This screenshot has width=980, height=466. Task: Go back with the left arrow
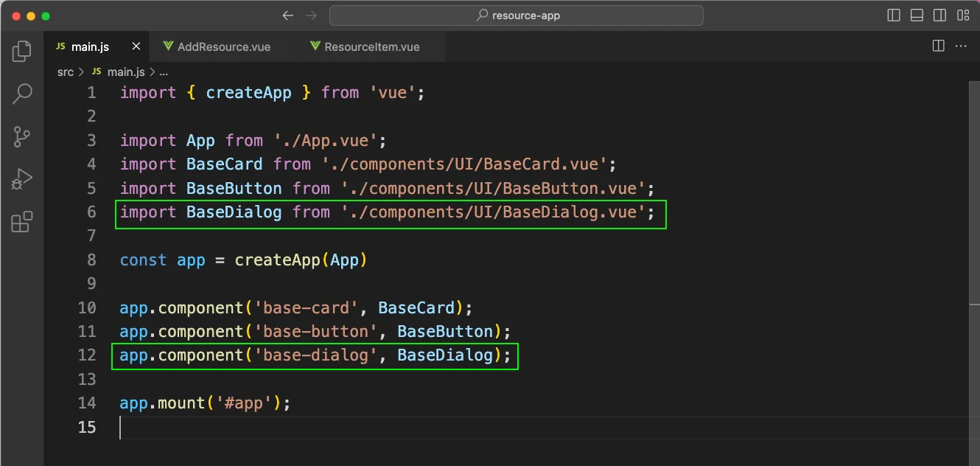[x=288, y=15]
